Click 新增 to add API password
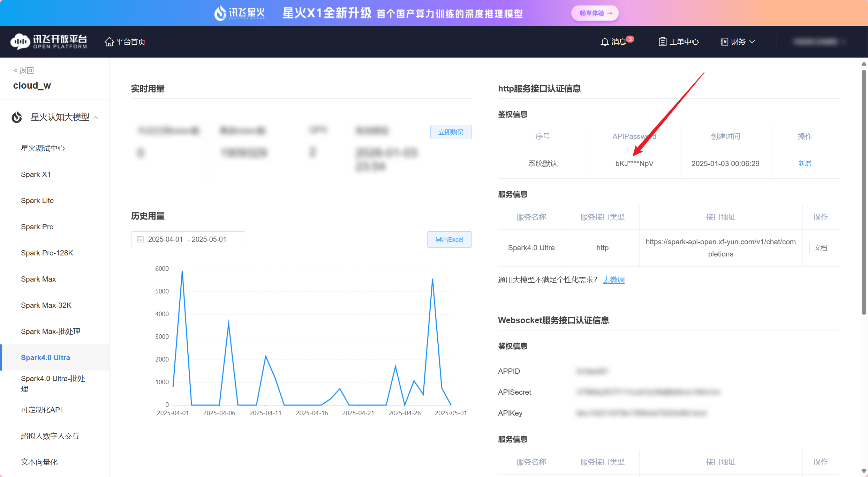Image resolution: width=868 pixels, height=477 pixels. (805, 164)
